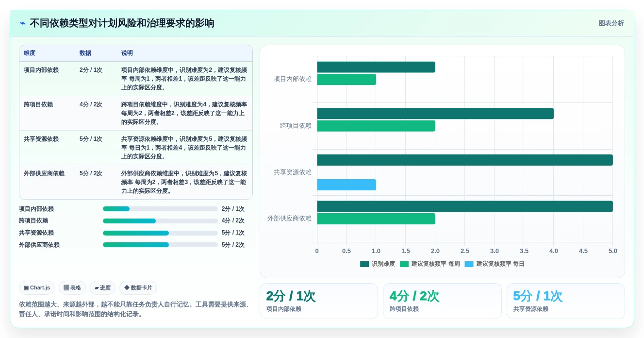
Task: Click the 共享资源依赖 table row name
Action: [41, 139]
